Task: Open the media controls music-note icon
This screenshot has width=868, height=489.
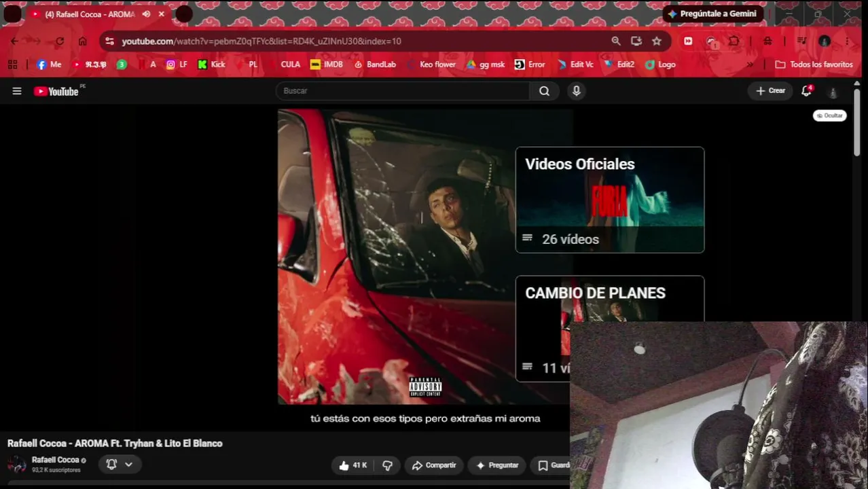Action: [x=801, y=41]
